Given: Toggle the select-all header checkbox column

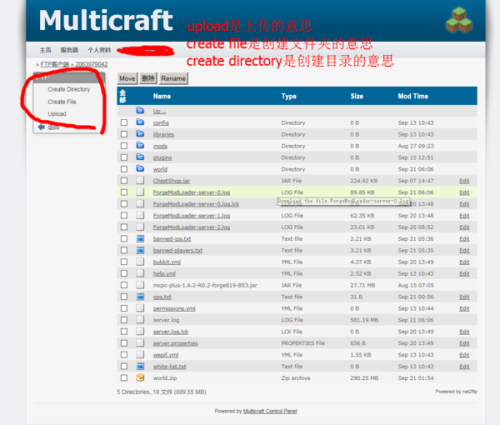Looking at the screenshot, I should (x=123, y=96).
